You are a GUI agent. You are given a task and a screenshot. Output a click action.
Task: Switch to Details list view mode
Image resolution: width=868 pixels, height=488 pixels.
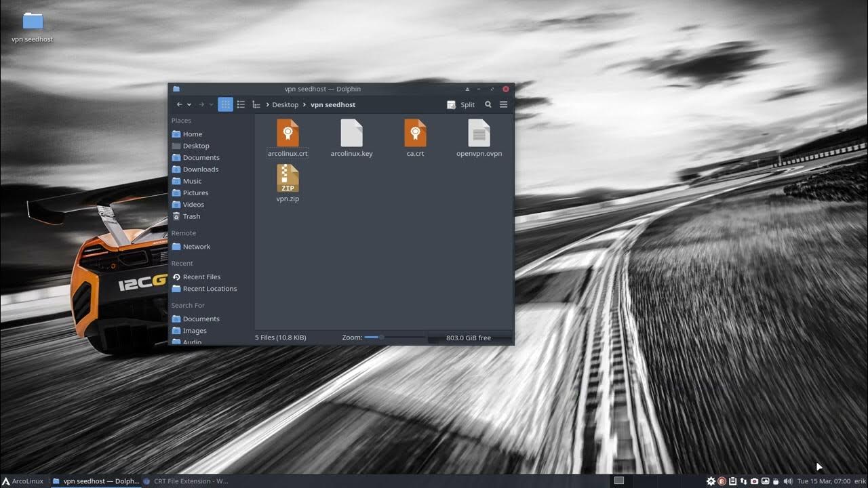click(241, 104)
